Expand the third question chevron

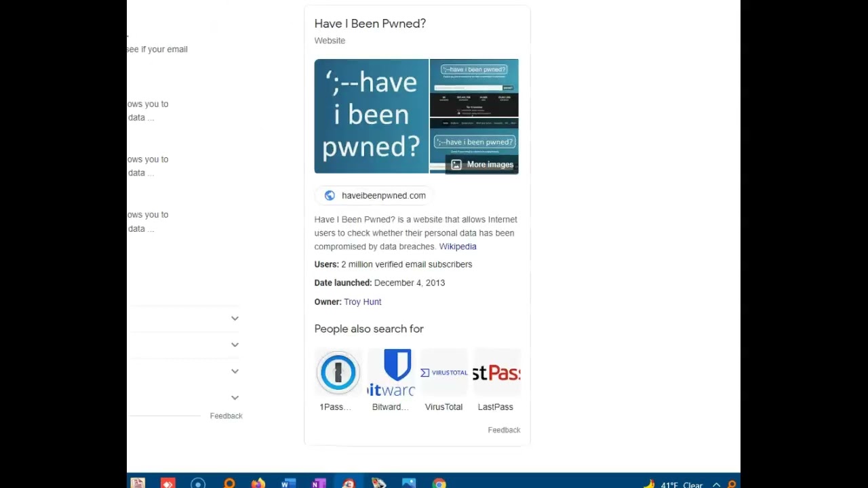point(235,371)
